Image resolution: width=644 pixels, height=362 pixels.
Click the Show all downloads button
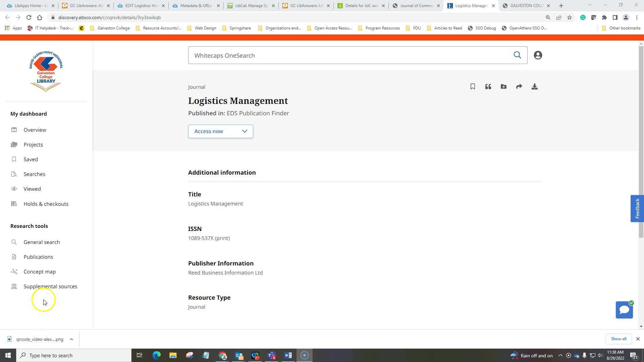[618, 339]
